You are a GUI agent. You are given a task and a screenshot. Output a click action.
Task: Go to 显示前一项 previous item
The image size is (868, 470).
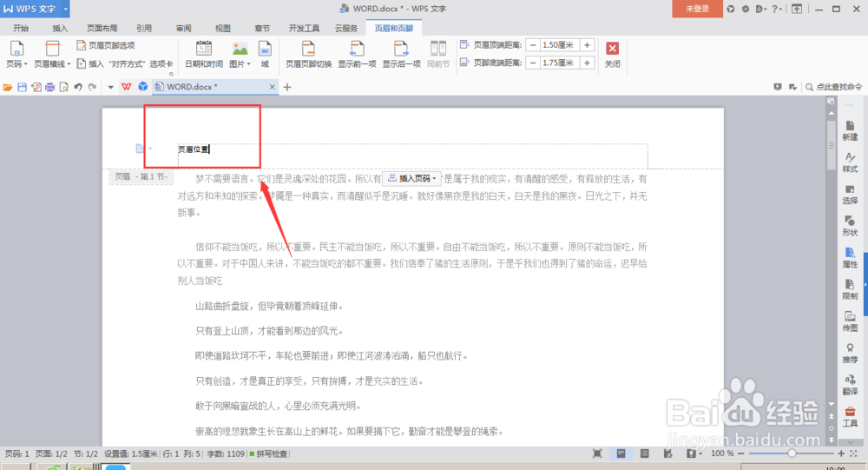(x=357, y=55)
